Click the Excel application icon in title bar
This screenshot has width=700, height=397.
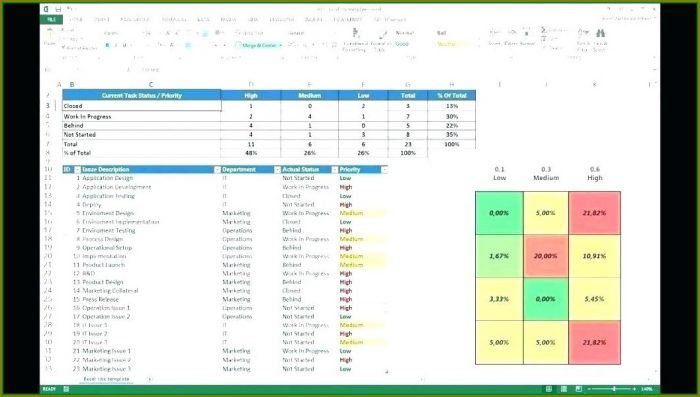tap(46, 9)
